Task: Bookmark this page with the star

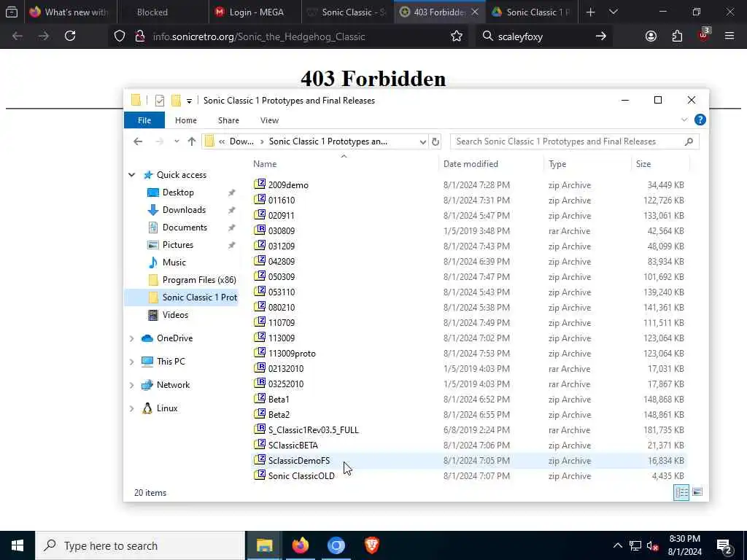Action: [x=457, y=36]
